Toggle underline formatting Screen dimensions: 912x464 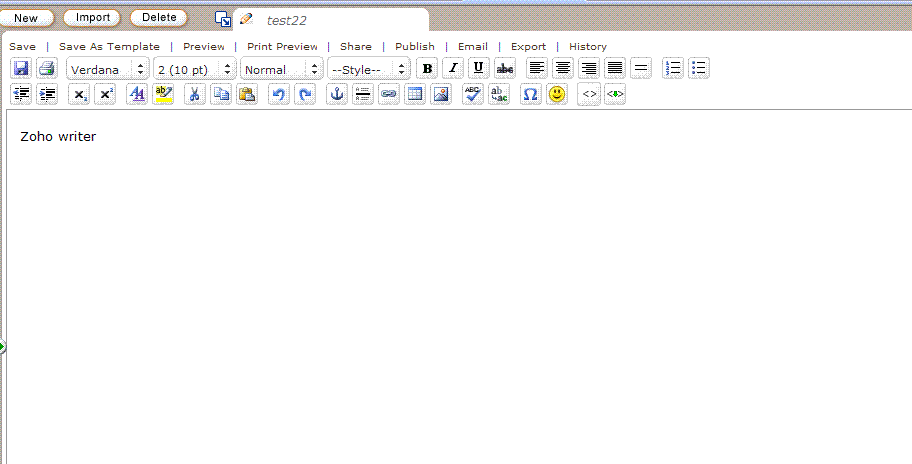pos(479,69)
